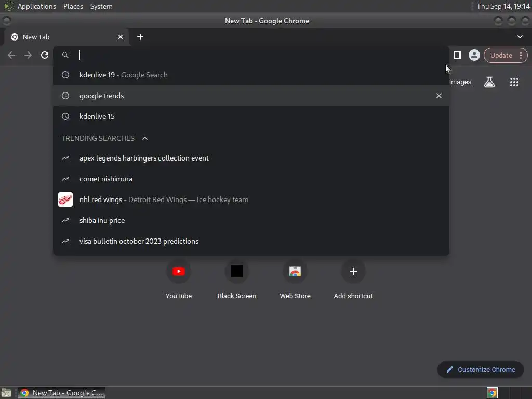Open Chrome three-dot menu

click(x=521, y=55)
